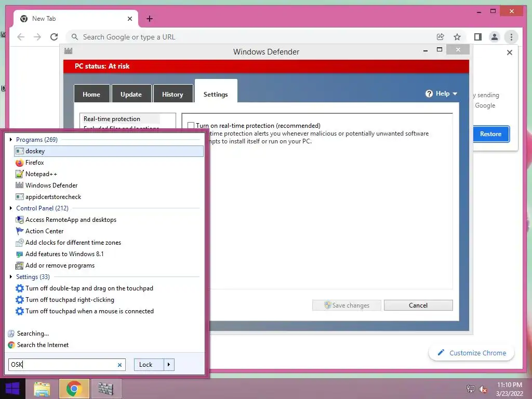Click the muted volume tray icon
Viewport: 532px width, 399px height.
click(x=483, y=389)
